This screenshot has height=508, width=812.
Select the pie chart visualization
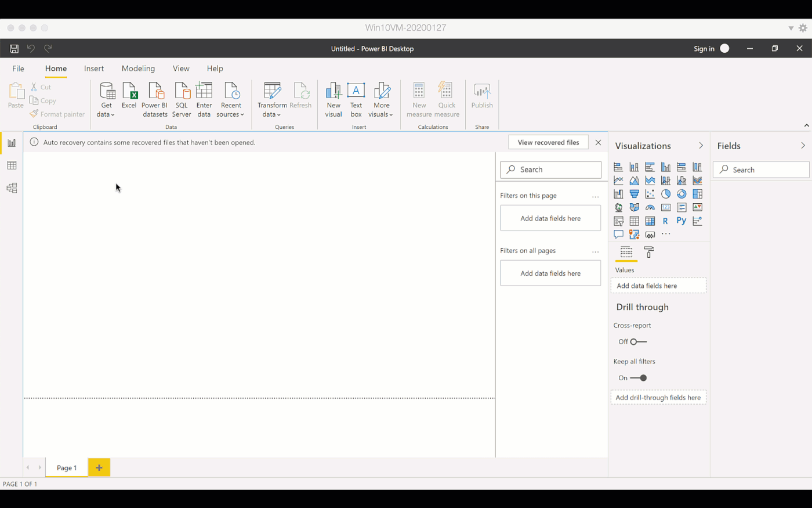pyautogui.click(x=666, y=194)
